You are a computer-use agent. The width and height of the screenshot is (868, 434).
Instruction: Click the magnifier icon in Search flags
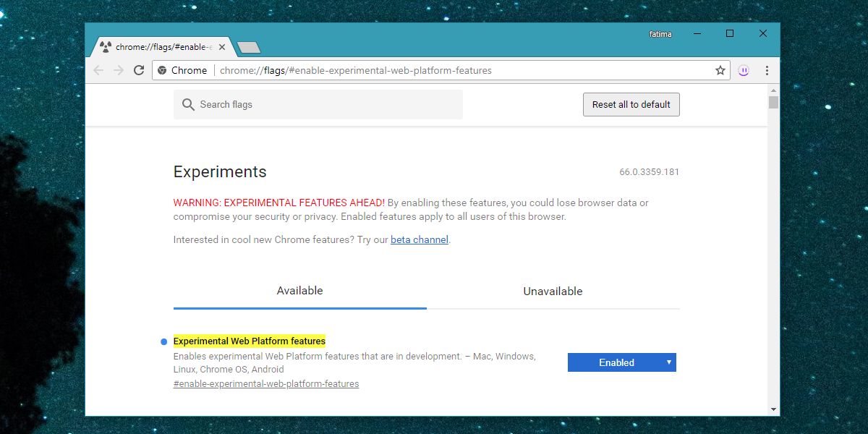(x=188, y=105)
